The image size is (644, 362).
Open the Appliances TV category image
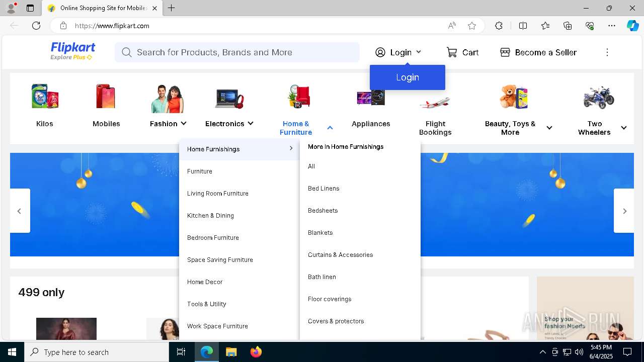pos(371,97)
